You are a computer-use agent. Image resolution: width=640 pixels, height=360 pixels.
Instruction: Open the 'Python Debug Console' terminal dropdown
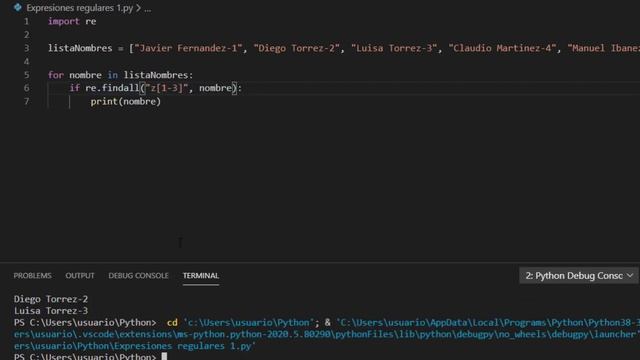(x=578, y=276)
